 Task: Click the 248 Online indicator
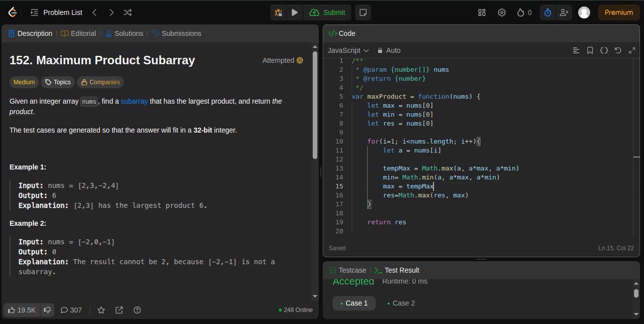pyautogui.click(x=296, y=310)
